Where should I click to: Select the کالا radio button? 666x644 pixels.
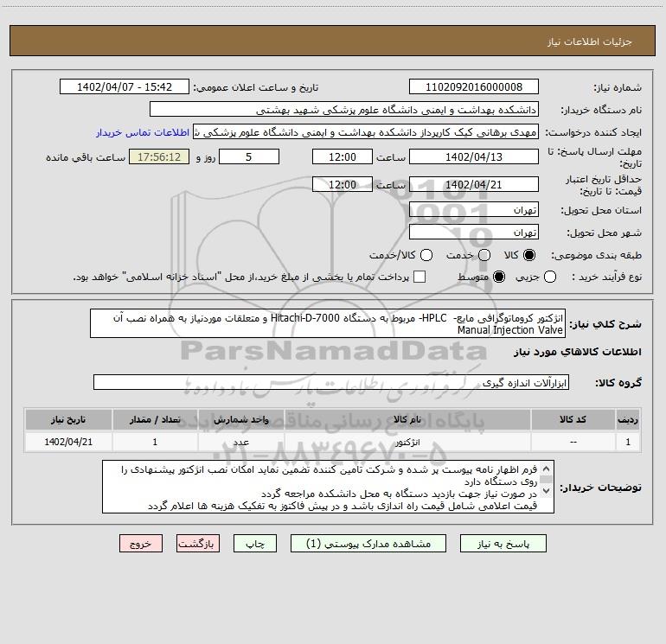coord(529,255)
